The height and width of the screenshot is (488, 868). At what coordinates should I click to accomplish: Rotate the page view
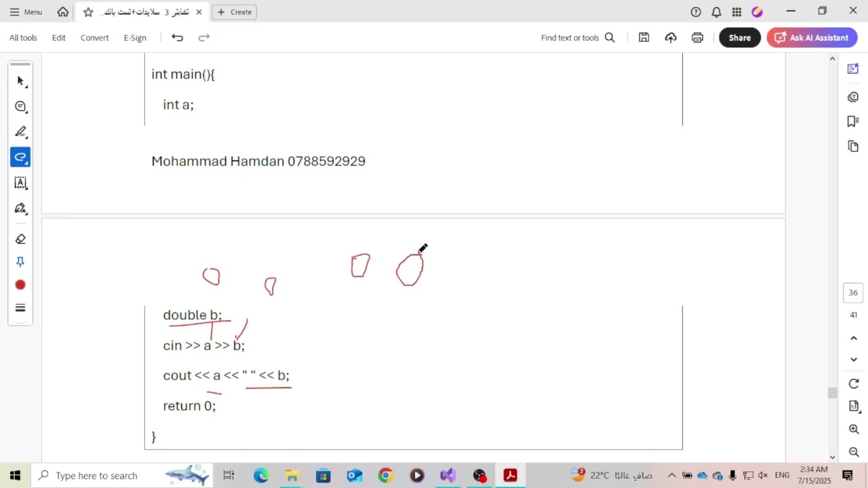coord(854,384)
